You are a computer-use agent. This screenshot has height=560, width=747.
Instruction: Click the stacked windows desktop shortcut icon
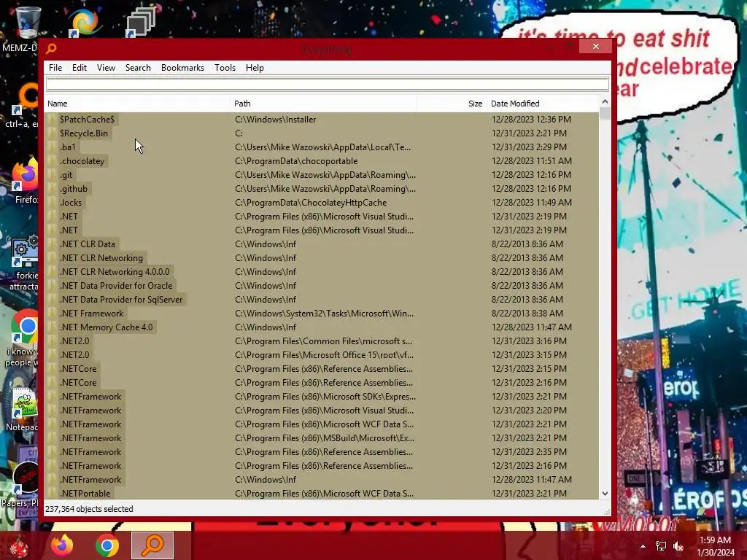[141, 22]
